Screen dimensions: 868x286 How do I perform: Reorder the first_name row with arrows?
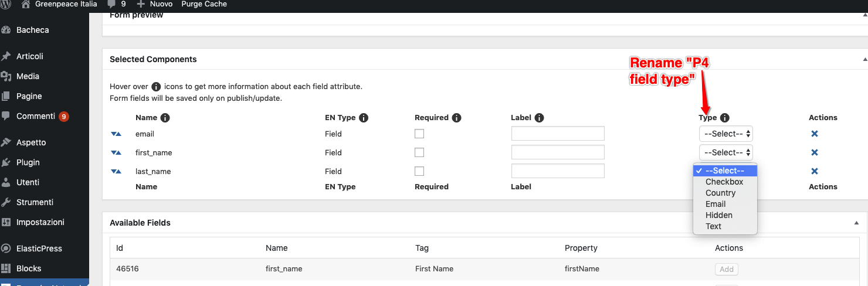click(116, 153)
